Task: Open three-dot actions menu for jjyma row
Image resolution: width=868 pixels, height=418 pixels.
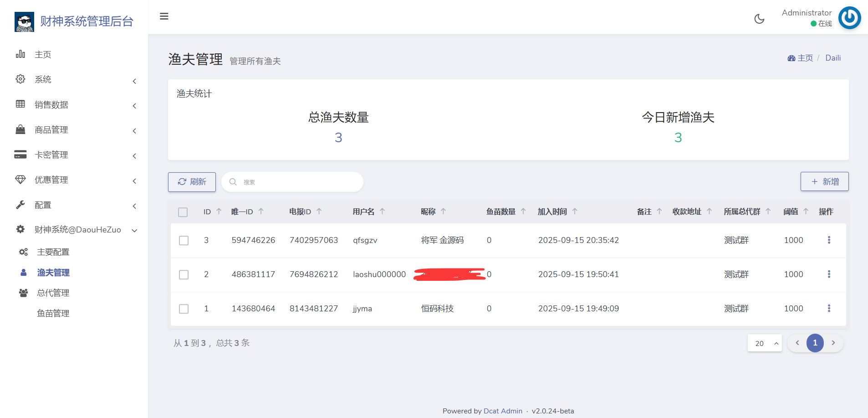Action: (829, 309)
